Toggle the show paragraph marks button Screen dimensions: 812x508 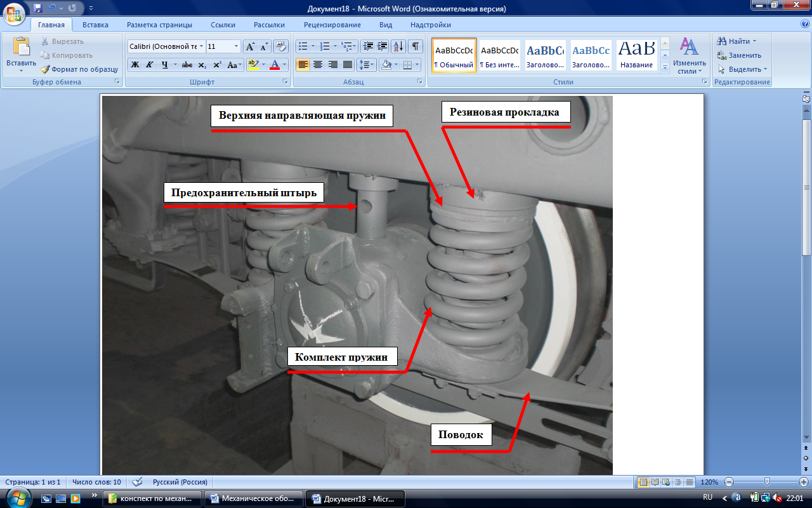pos(415,46)
